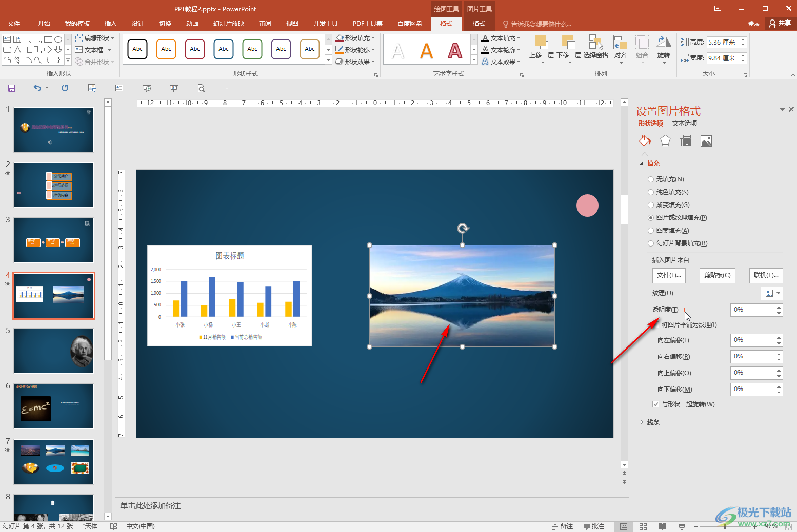Viewport: 797px width, 532px height.
Task: Click the Clipboard (剪贴板) button
Action: (717, 275)
